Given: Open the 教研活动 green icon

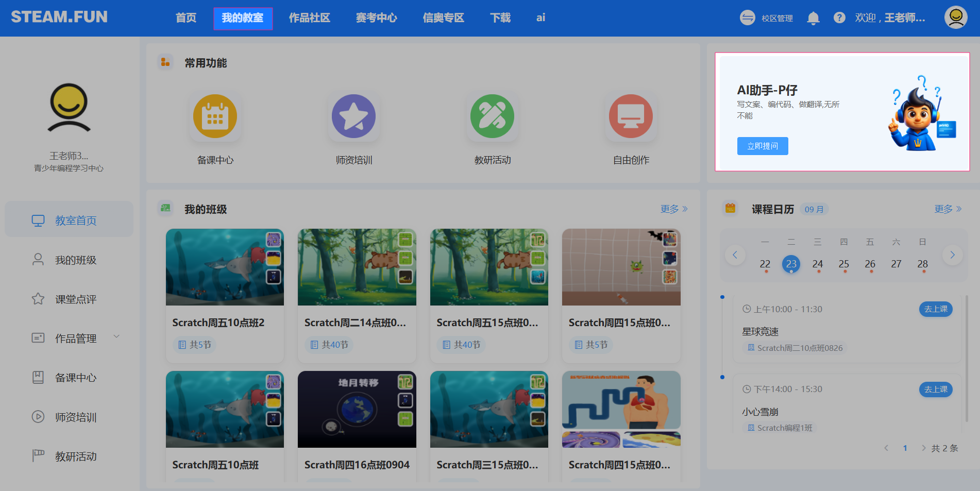Looking at the screenshot, I should point(492,116).
